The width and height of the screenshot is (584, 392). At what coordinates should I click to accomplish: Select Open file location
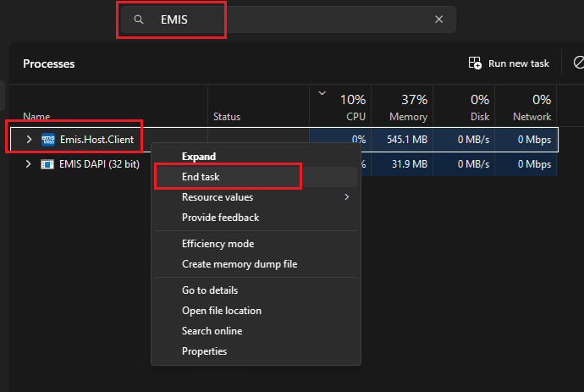[x=222, y=311]
